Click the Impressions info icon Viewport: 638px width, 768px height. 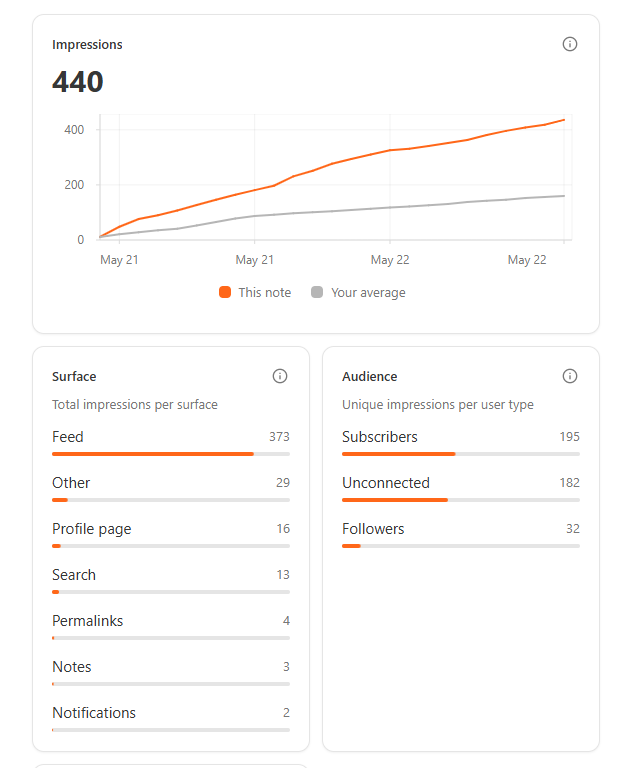(569, 44)
